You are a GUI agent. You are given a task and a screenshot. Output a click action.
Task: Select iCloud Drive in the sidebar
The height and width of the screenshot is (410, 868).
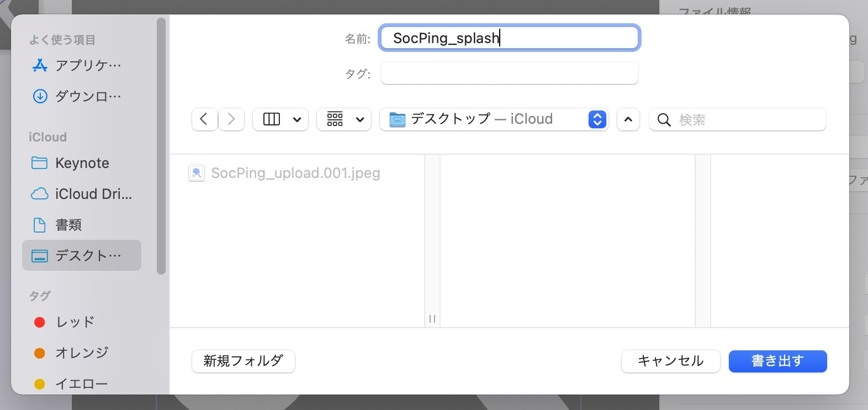(82, 194)
